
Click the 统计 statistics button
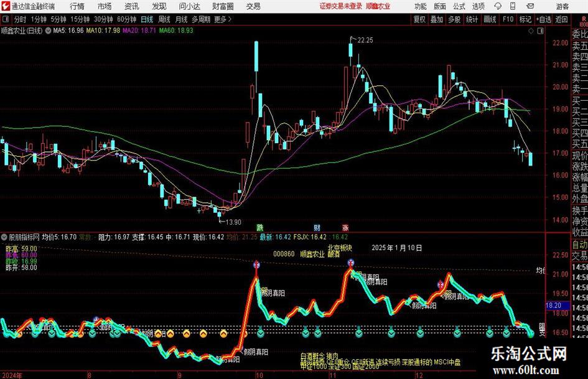pyautogui.click(x=472, y=19)
